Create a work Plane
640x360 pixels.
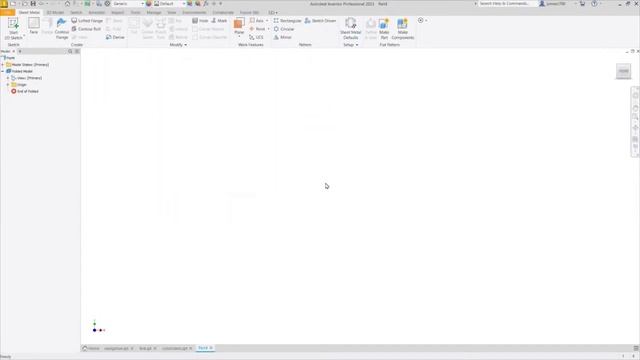pos(239,25)
